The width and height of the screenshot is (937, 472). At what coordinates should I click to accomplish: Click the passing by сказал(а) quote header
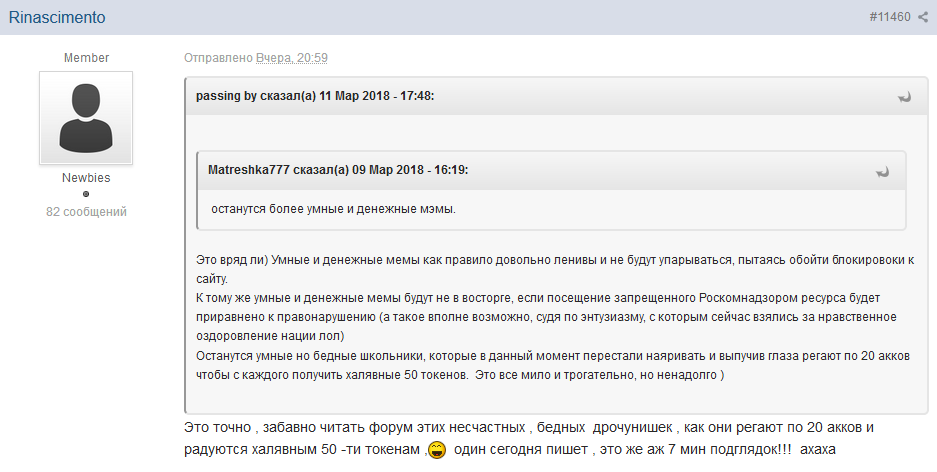314,96
